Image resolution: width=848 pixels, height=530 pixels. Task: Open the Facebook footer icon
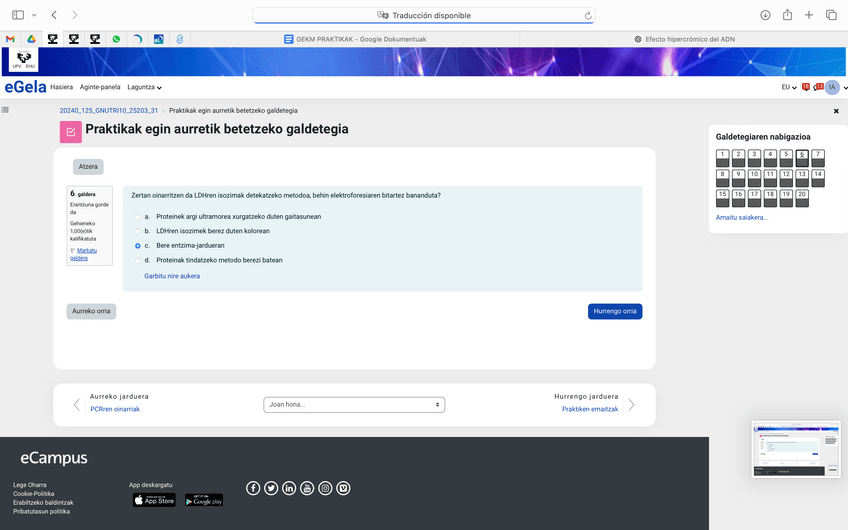pyautogui.click(x=253, y=488)
